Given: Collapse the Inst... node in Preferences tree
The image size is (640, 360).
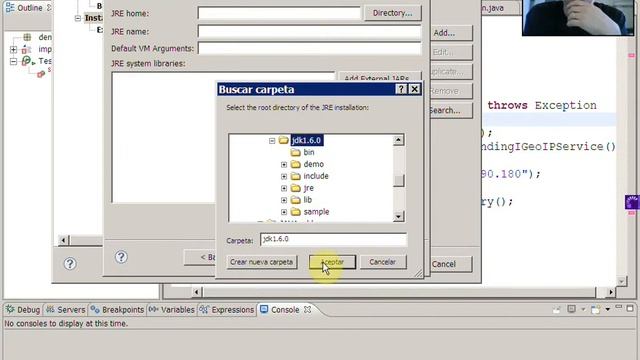Looking at the screenshot, I should click(x=78, y=18).
